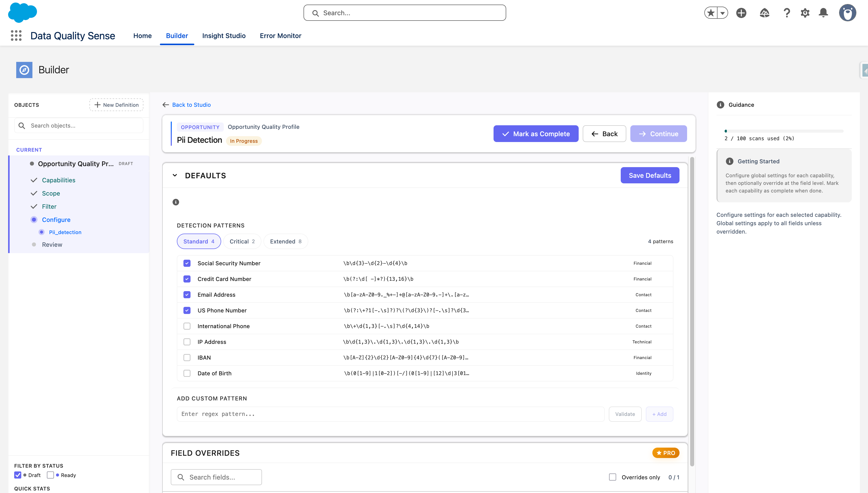Image resolution: width=868 pixels, height=493 pixels.
Task: Open the App Launcher grid icon
Action: (x=16, y=36)
